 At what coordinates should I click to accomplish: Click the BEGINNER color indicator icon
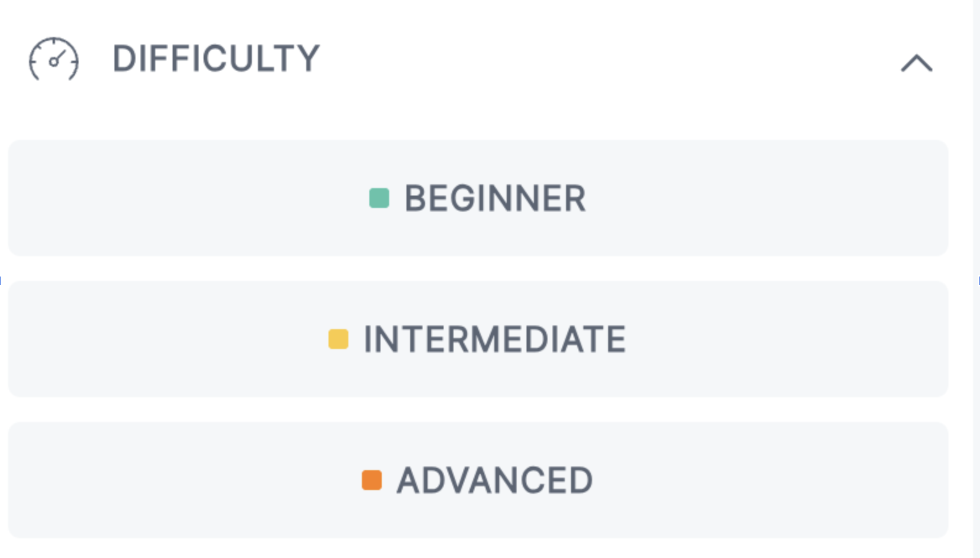378,198
